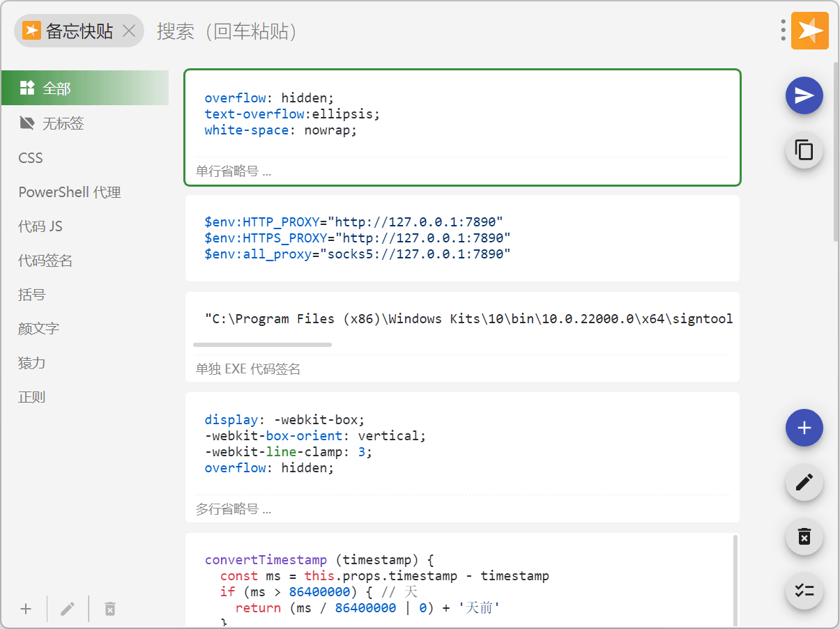
Task: Select the signtool path snippet card
Action: tap(462, 336)
